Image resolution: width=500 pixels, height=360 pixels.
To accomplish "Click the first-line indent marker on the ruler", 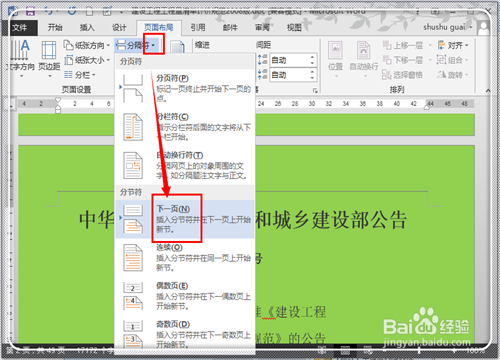I will [58, 100].
